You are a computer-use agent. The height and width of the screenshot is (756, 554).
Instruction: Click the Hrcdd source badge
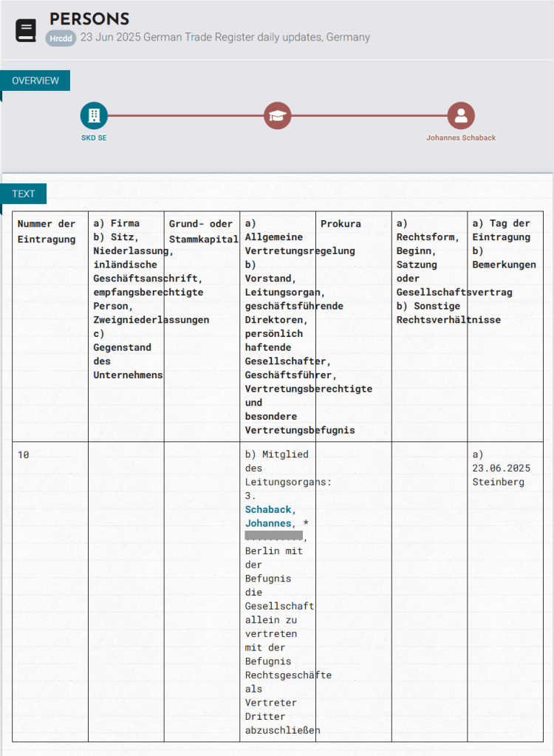[61, 38]
